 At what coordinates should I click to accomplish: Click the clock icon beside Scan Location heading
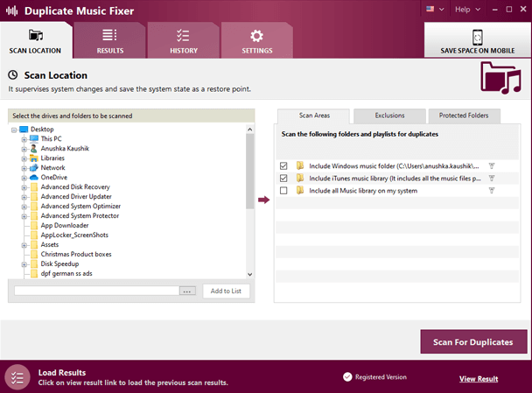13,75
